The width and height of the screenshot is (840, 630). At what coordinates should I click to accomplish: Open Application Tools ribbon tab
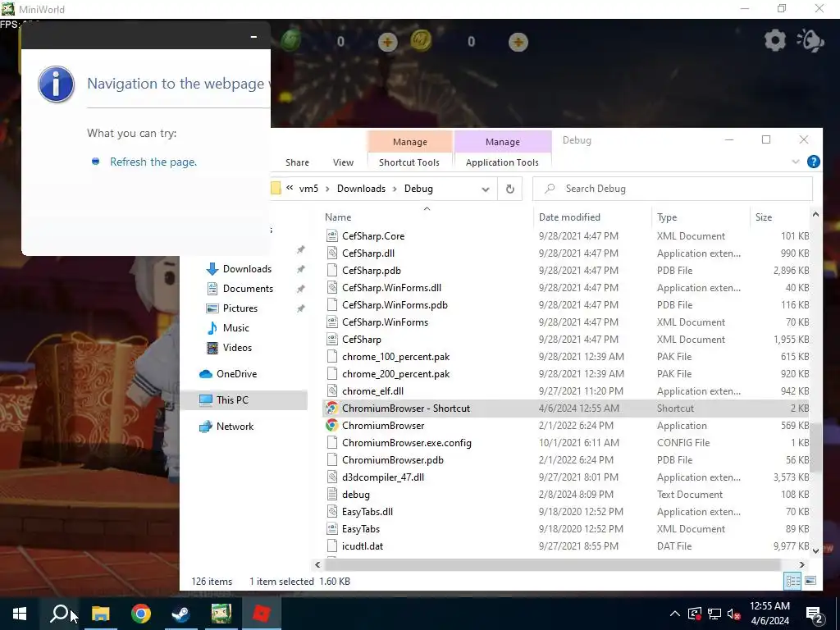tap(502, 162)
